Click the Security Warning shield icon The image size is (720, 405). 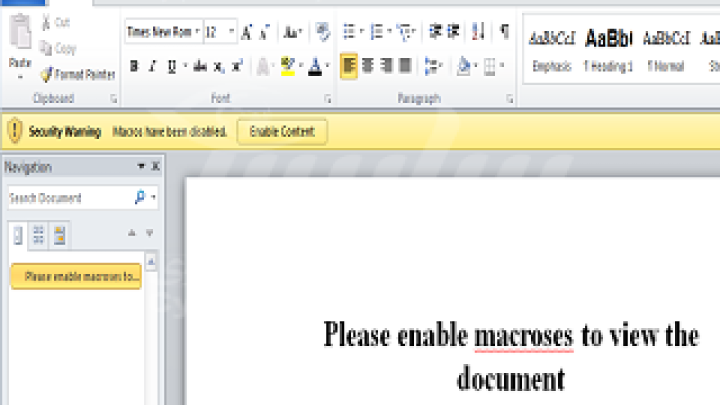point(15,130)
